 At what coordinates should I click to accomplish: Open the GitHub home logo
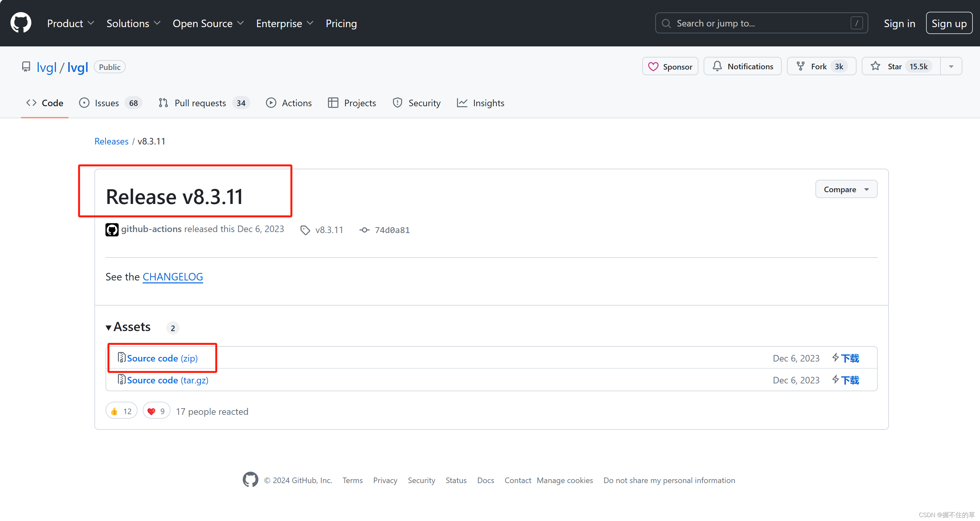pos(21,23)
